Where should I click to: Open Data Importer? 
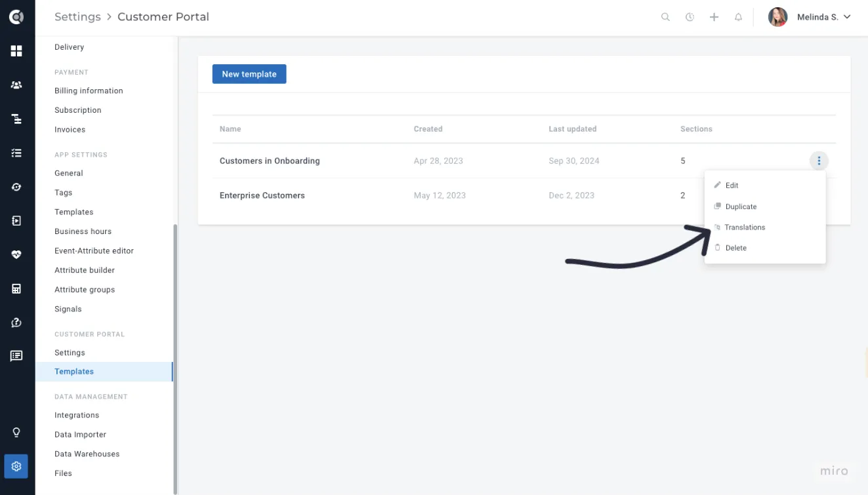[x=80, y=435]
